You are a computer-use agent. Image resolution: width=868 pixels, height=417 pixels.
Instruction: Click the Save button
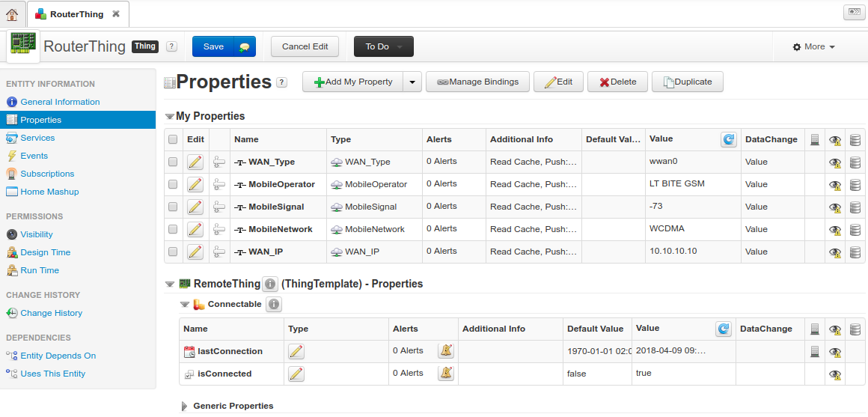[213, 46]
